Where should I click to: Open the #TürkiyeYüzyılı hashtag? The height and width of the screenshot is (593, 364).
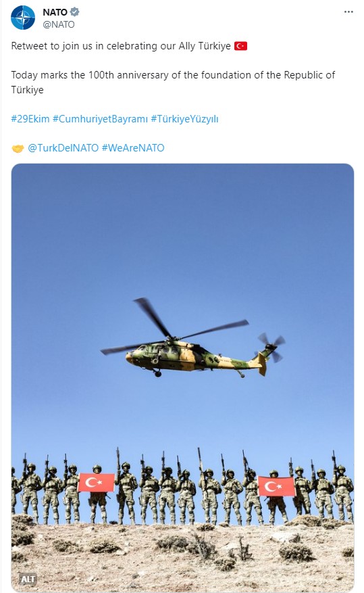[184, 119]
